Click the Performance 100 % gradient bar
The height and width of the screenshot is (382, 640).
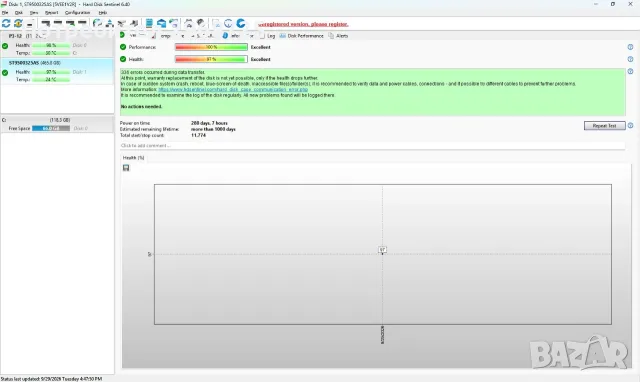(211, 47)
